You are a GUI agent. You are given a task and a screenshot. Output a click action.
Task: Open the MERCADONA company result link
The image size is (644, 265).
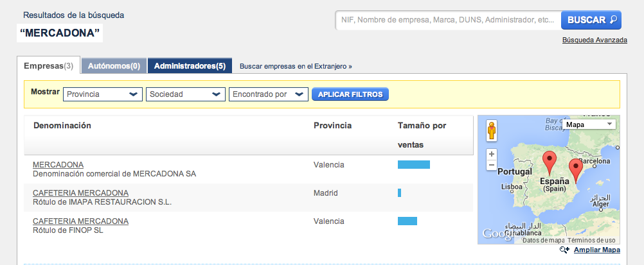click(58, 165)
